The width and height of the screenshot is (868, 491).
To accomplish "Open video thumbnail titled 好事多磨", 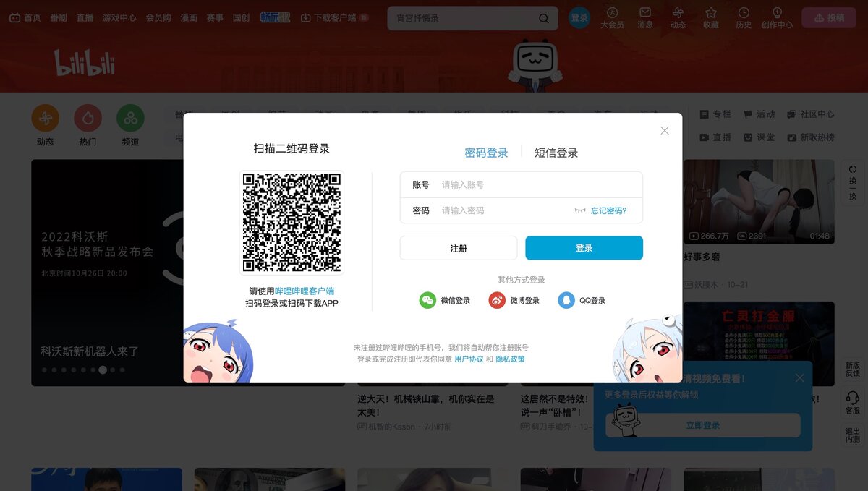I will coord(758,202).
